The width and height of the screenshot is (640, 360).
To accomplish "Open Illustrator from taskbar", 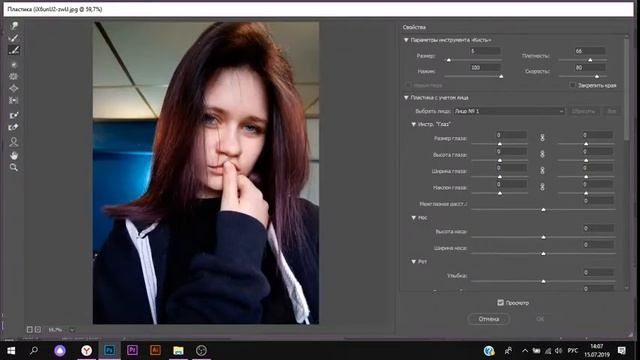I will 156,351.
